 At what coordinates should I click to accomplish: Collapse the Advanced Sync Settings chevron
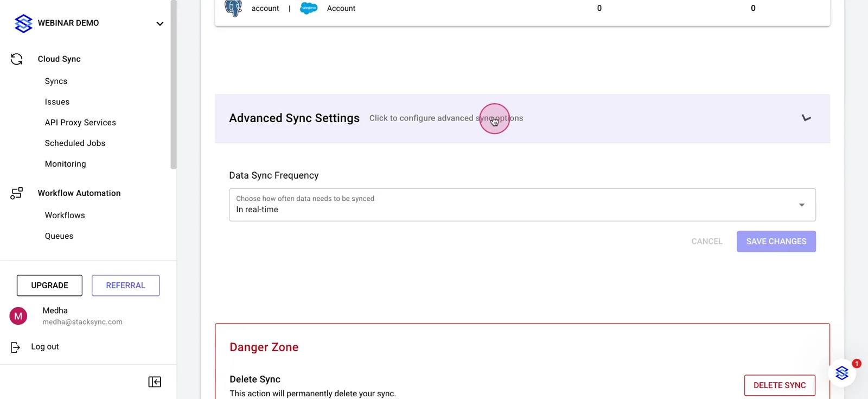[x=806, y=118]
